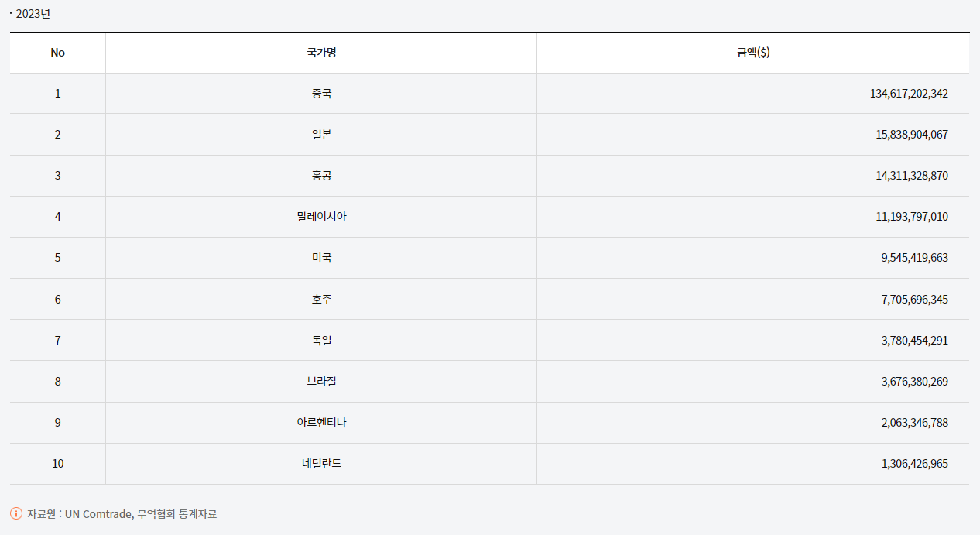Select the 아르헨티나 country cell

click(321, 422)
